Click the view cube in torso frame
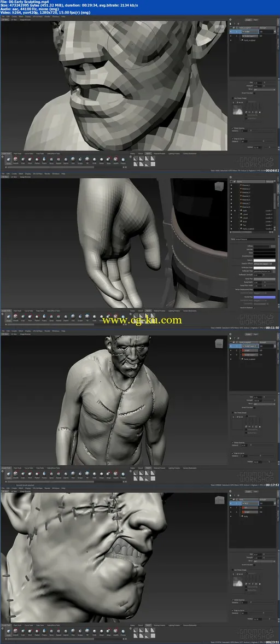The height and width of the screenshot is (644, 280). pyautogui.click(x=220, y=343)
